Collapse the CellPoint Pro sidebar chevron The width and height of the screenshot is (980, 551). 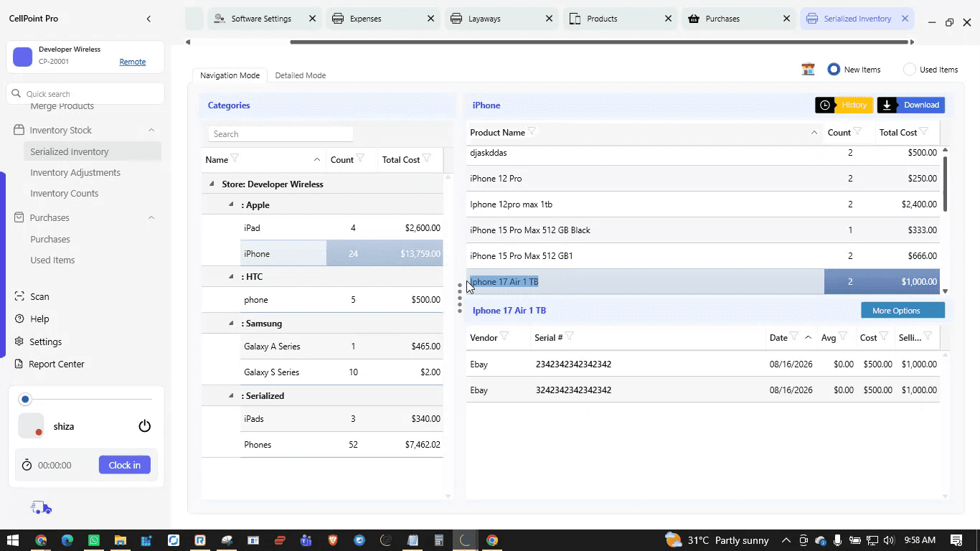[149, 19]
